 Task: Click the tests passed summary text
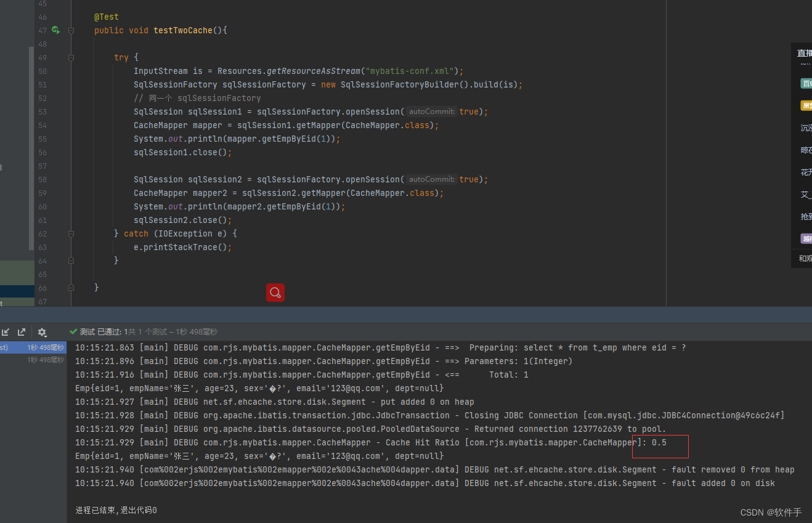tap(148, 332)
